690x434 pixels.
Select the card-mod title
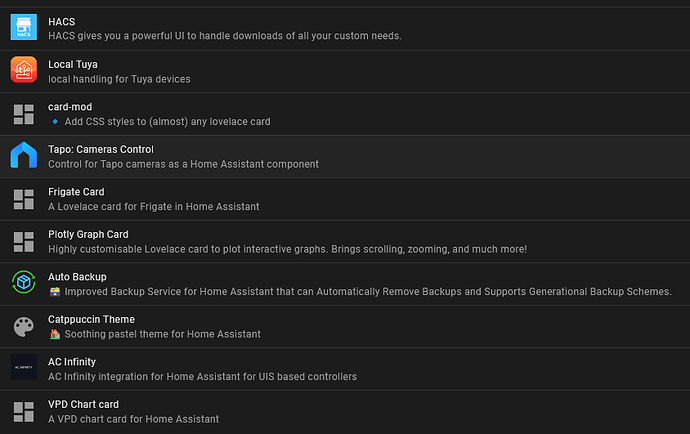(70, 107)
